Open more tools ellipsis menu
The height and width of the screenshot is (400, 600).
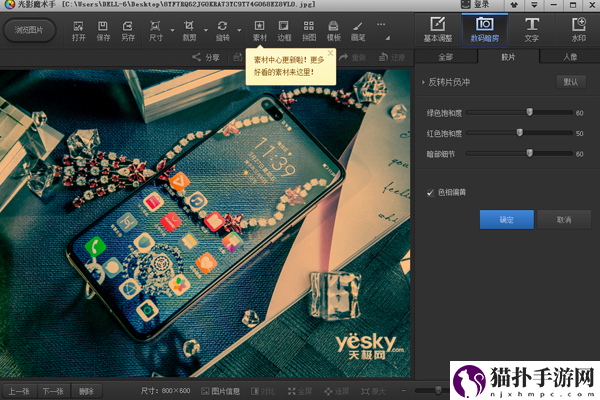point(381,24)
